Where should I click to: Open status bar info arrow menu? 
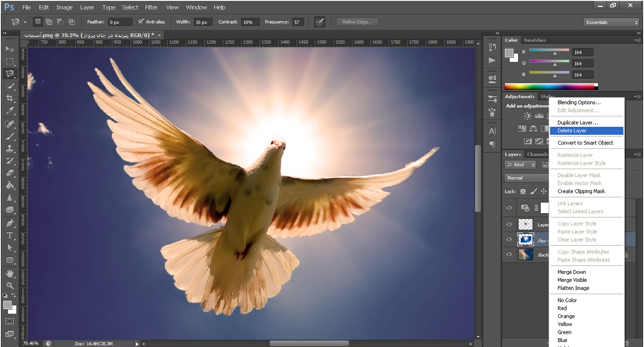[x=137, y=344]
